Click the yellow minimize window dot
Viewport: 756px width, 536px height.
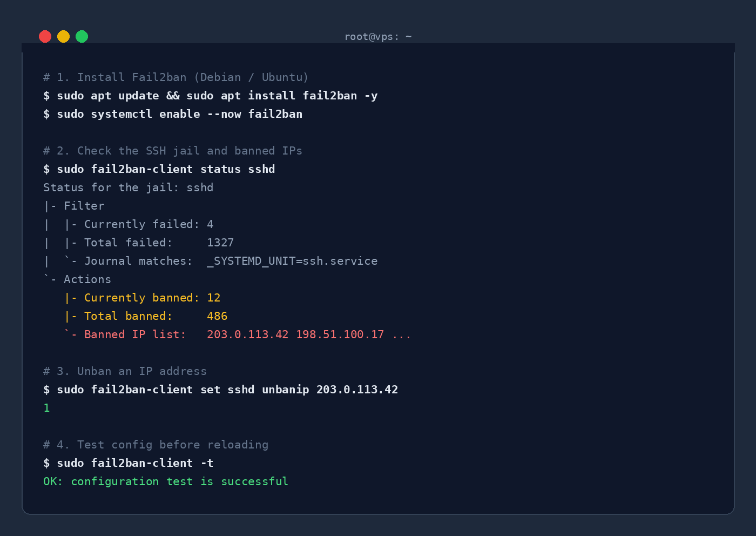64,36
